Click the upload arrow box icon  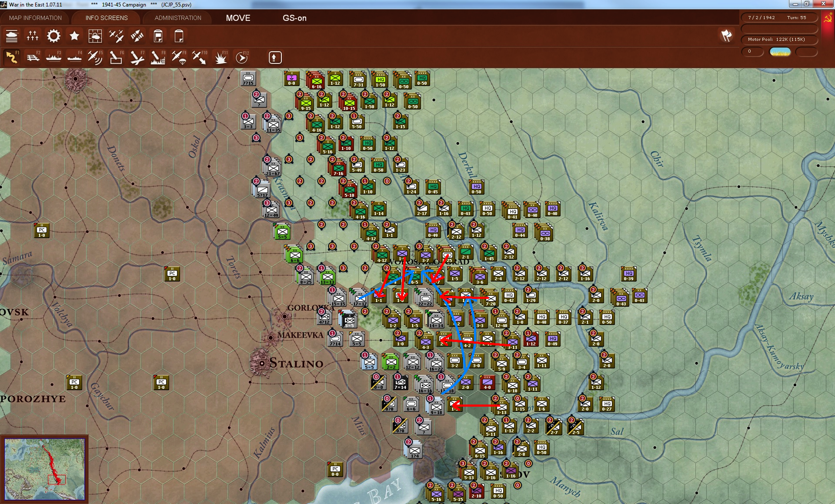(x=275, y=57)
